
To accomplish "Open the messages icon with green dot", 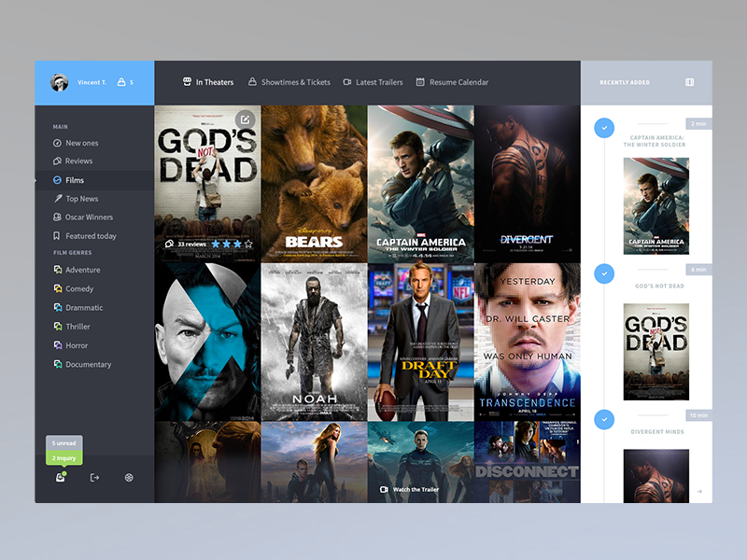I will point(61,477).
